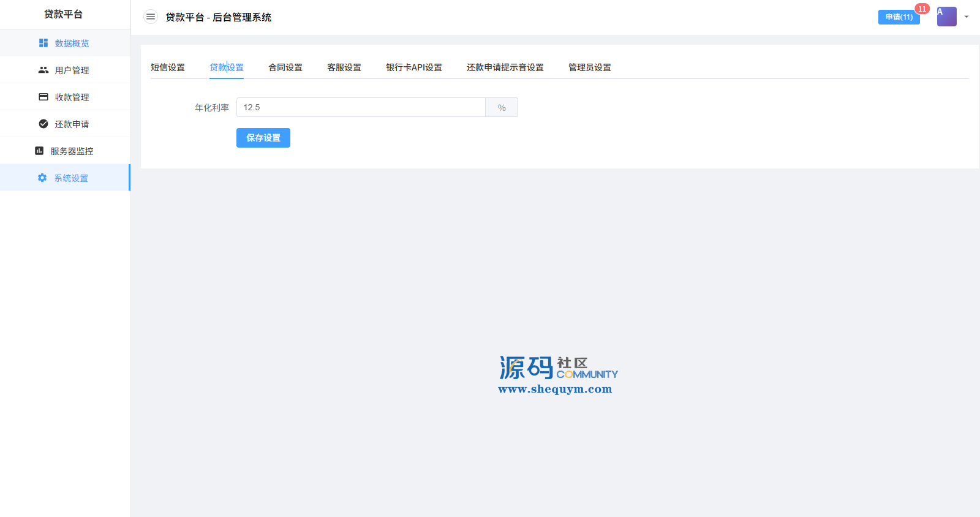Focus the 年化利率 input field

point(361,107)
